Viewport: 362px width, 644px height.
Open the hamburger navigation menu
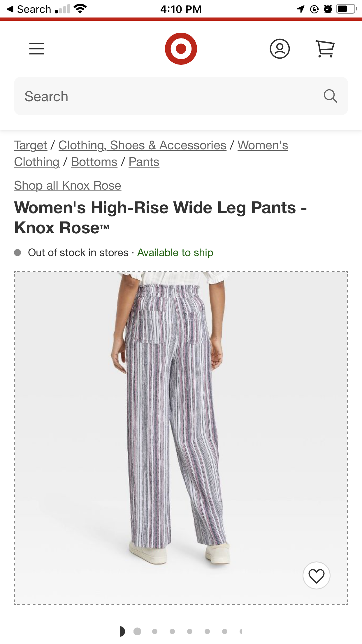click(37, 49)
